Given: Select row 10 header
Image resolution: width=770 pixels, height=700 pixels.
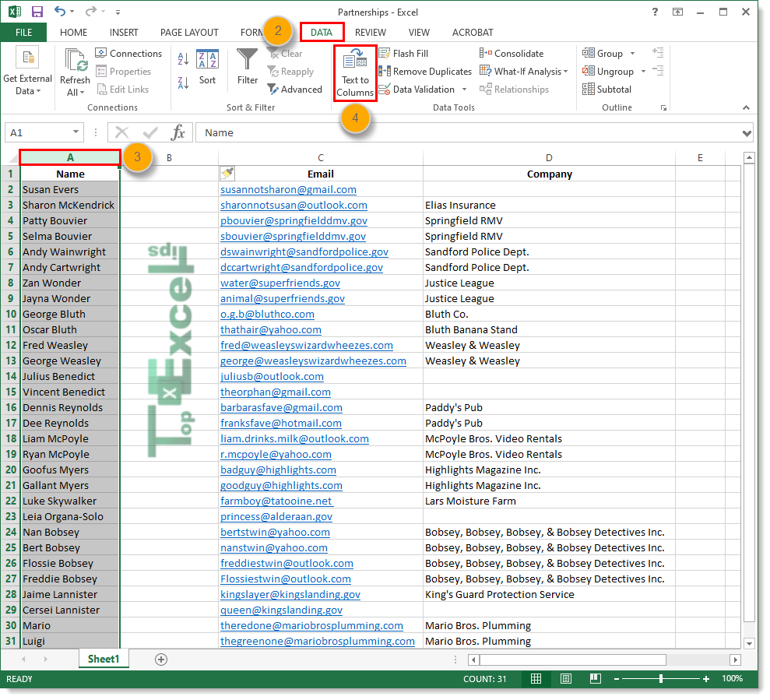Looking at the screenshot, I should pos(11,314).
